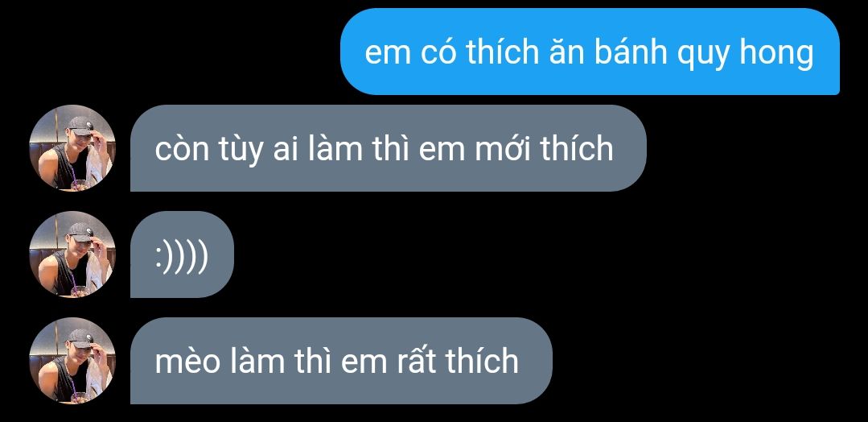Tap the "còn tùy ai làm thì em mới thích" message
This screenshot has height=422, width=868.
(x=388, y=148)
